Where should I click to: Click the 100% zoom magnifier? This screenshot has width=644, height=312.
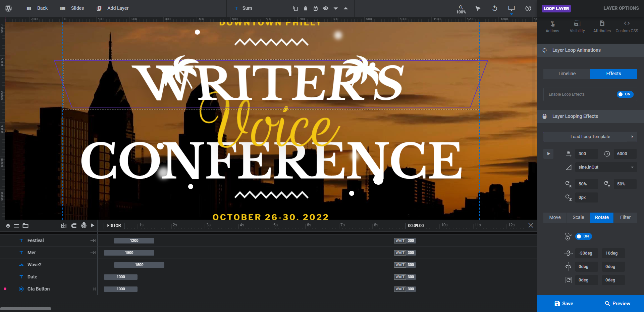(x=461, y=9)
